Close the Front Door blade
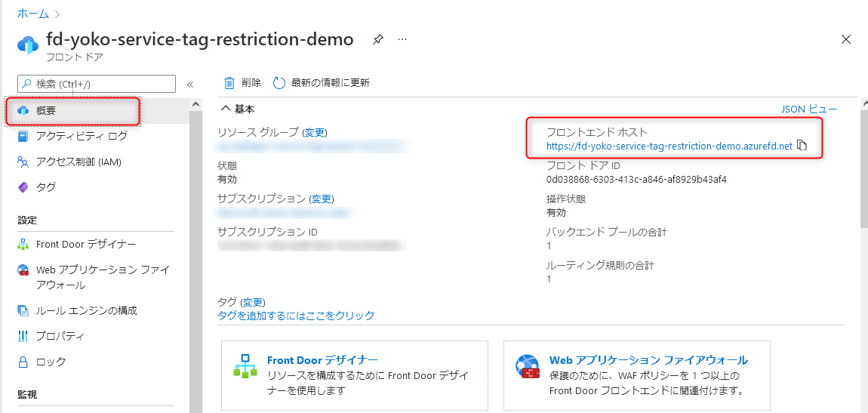868x413 pixels. [846, 39]
